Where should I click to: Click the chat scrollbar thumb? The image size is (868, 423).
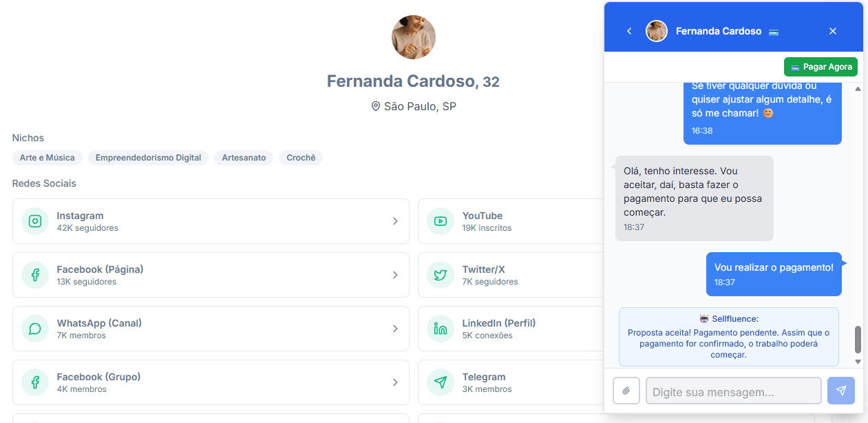tap(858, 339)
